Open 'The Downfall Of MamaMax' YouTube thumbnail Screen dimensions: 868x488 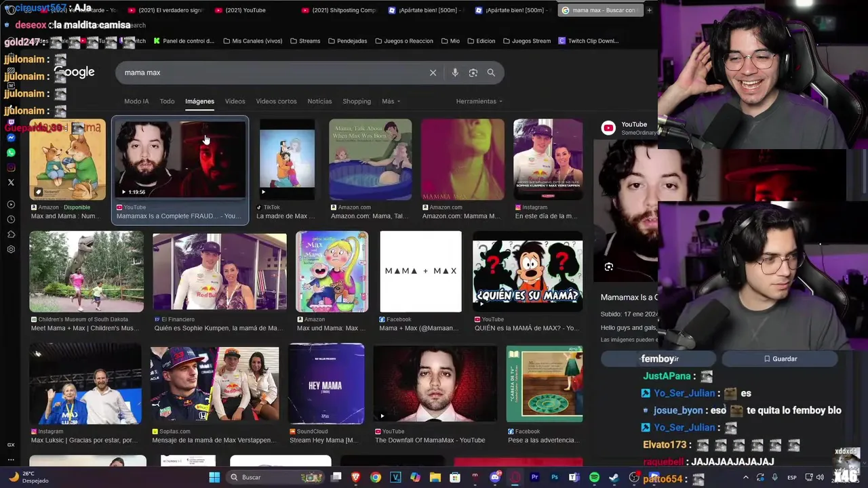pos(435,384)
